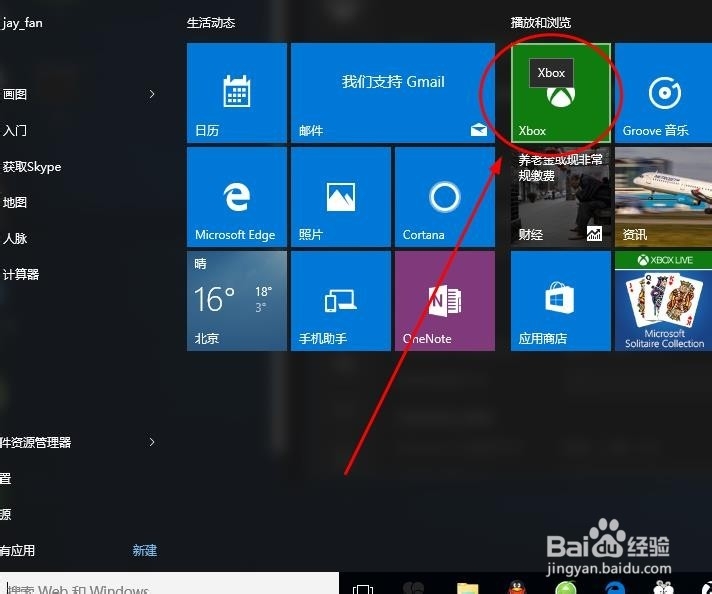Open 地图 from the app list
The height and width of the screenshot is (594, 712).
(x=15, y=202)
